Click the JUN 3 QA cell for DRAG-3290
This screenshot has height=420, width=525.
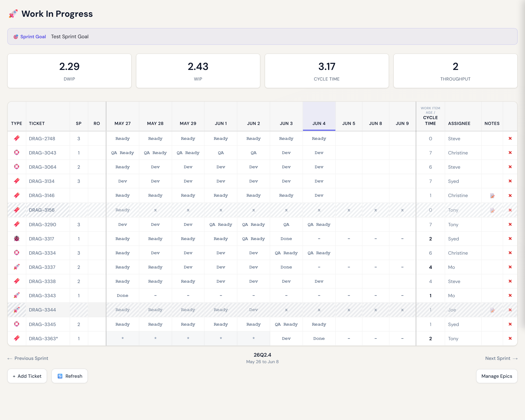[286, 224]
